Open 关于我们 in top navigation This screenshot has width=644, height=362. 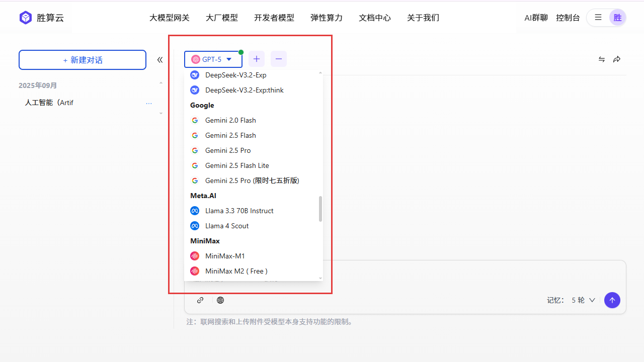423,18
